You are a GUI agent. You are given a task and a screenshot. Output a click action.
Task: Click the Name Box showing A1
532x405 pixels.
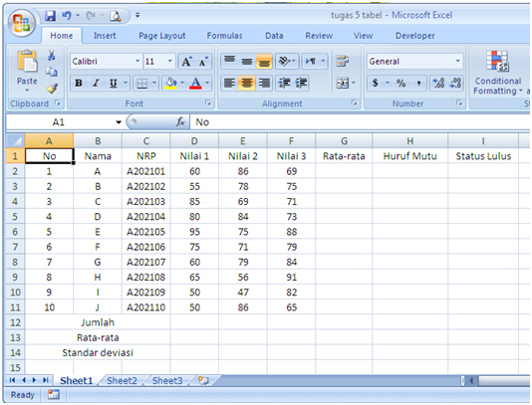coord(59,122)
